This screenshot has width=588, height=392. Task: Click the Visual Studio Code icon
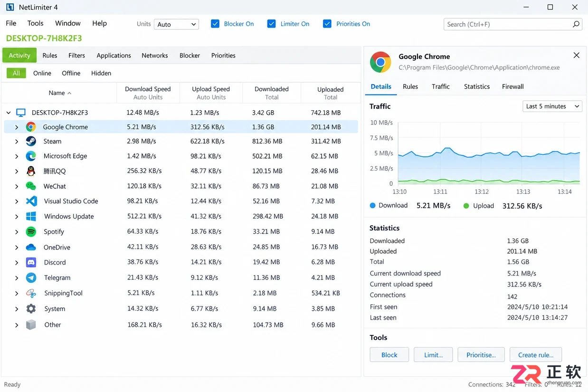click(31, 201)
